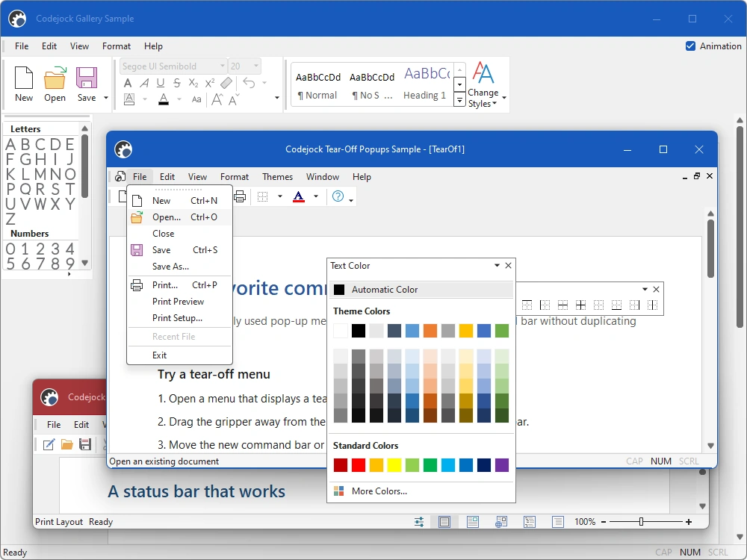Click the Letters gallery scroll down arrow
Image resolution: width=747 pixels, height=560 pixels.
85,263
